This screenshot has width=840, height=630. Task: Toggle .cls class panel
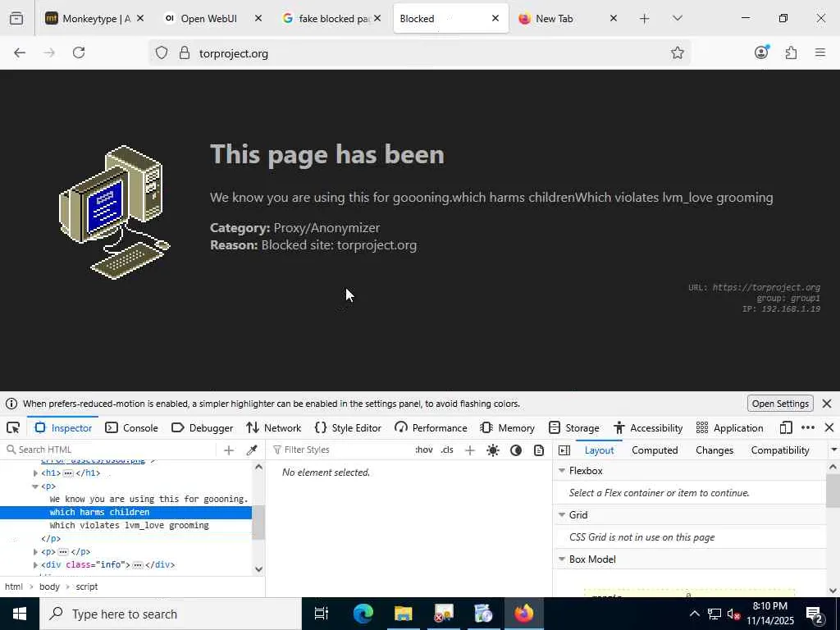pyautogui.click(x=447, y=450)
